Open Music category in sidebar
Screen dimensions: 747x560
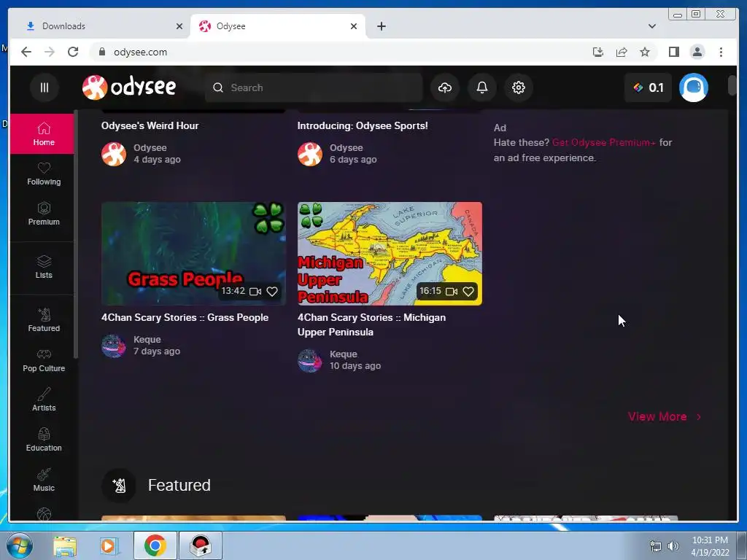tap(43, 480)
